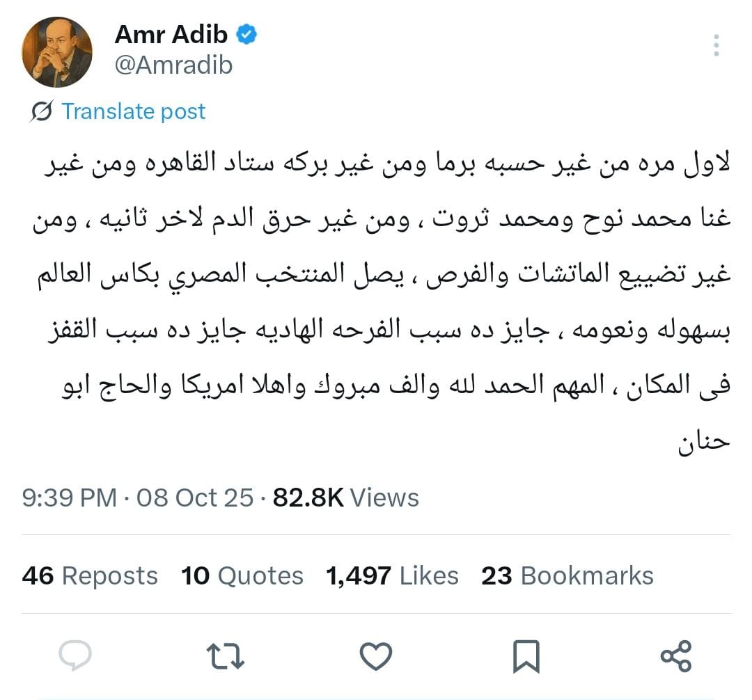This screenshot has height=700, width=752.
Task: Click the 23 Bookmarks count
Action: [567, 575]
